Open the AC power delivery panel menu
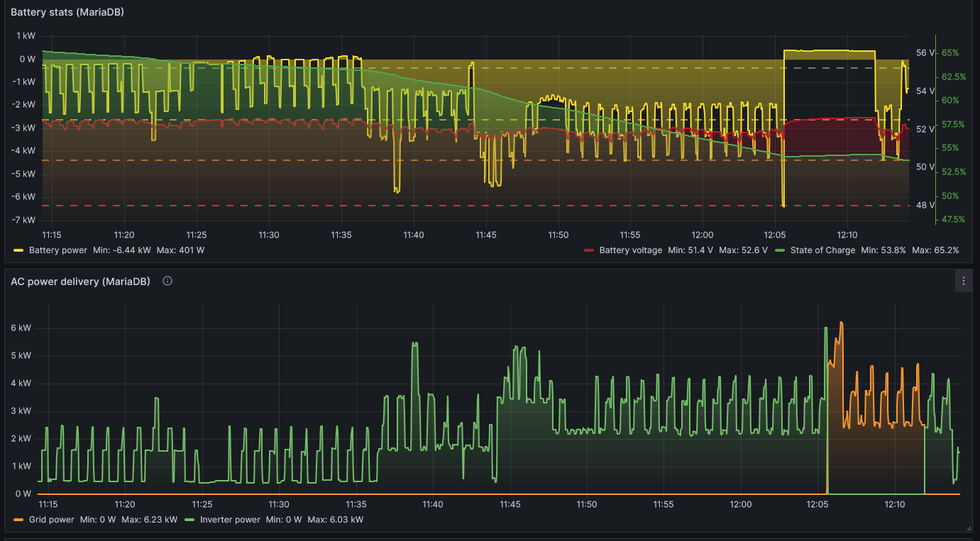 [963, 281]
